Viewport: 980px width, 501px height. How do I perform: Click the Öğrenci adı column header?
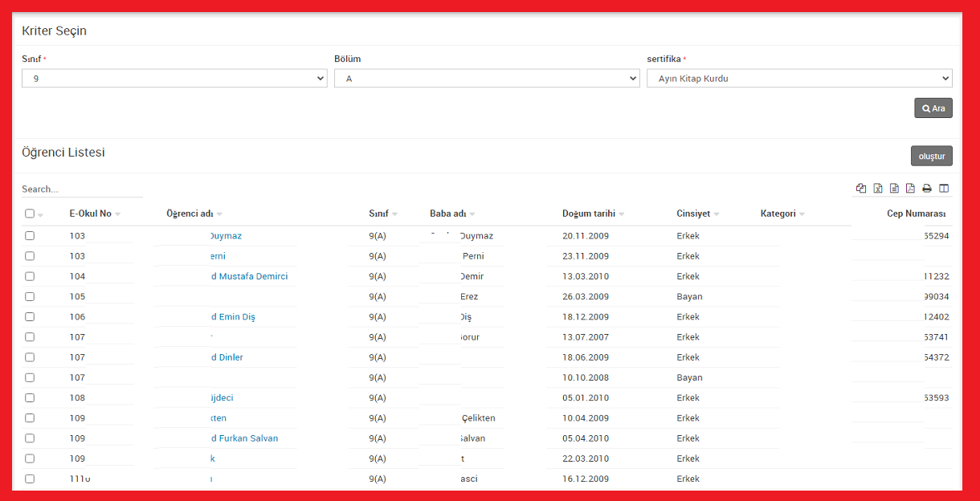[190, 214]
